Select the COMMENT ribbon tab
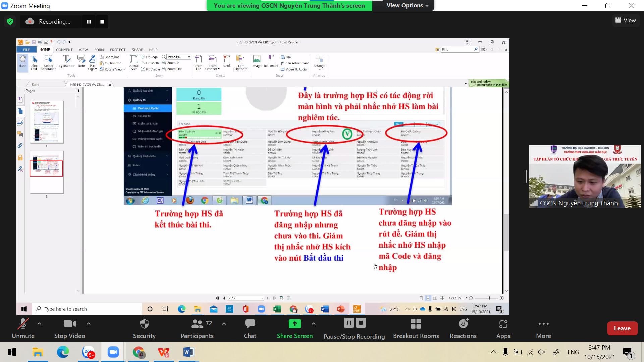The image size is (644, 362). point(65,50)
